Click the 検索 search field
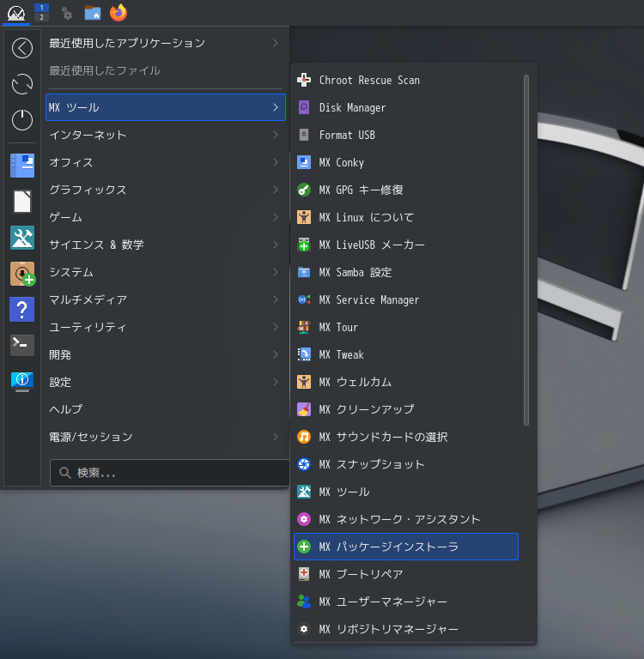 [169, 473]
